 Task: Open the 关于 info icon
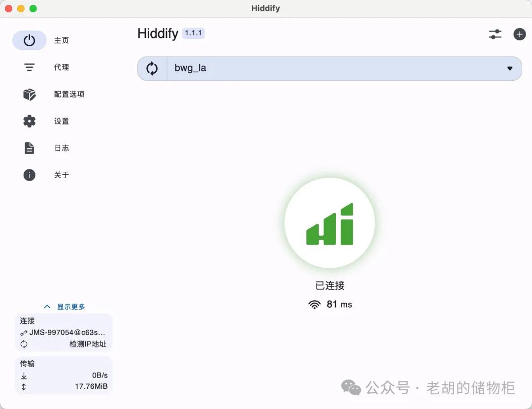(29, 175)
